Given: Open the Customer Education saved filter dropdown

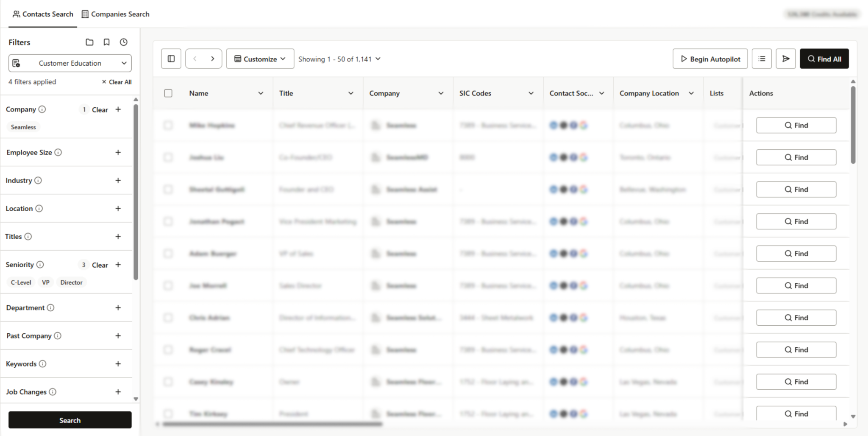Looking at the screenshot, I should pos(70,63).
